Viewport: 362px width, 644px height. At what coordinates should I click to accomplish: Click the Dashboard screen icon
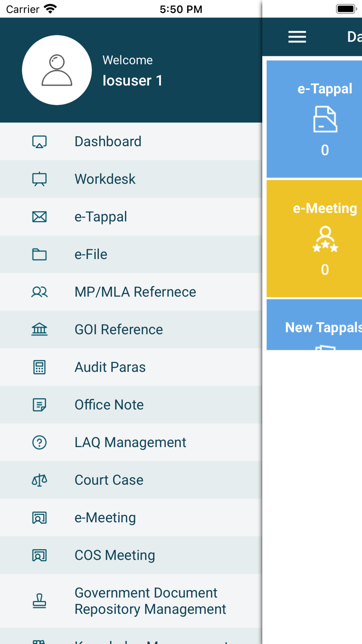point(39,142)
